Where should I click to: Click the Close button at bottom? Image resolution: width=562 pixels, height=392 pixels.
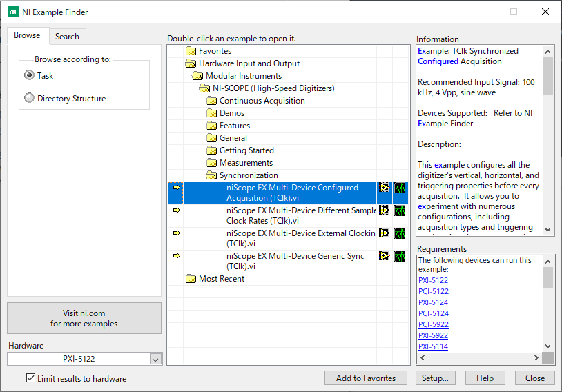coord(535,378)
